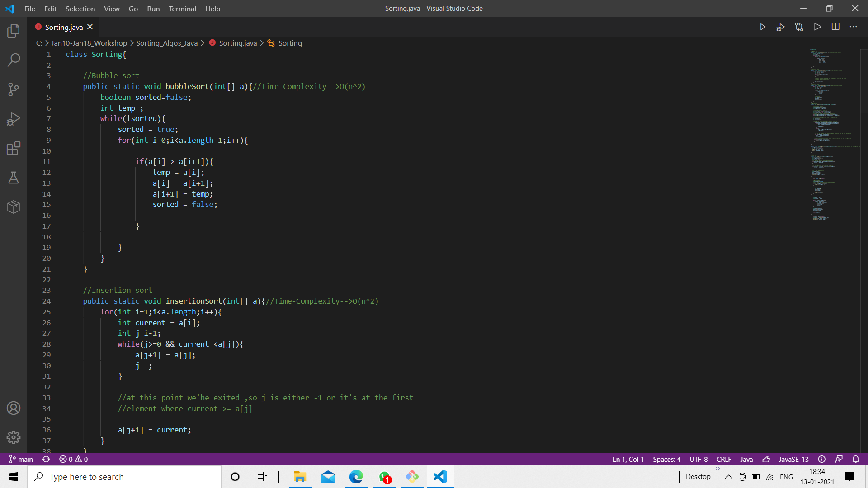Screen dimensions: 868x488
Task: Click the Split Editor Right icon
Action: coord(835,27)
